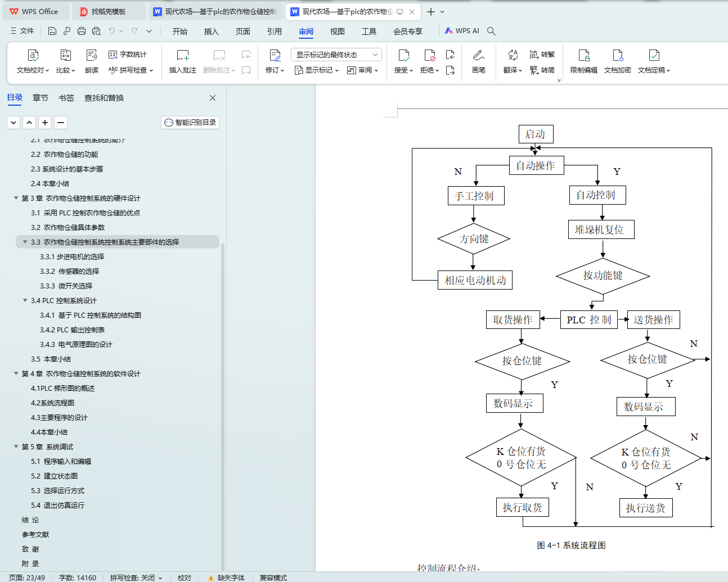Click the outline move up arrow button
The image size is (728, 582).
tap(29, 123)
